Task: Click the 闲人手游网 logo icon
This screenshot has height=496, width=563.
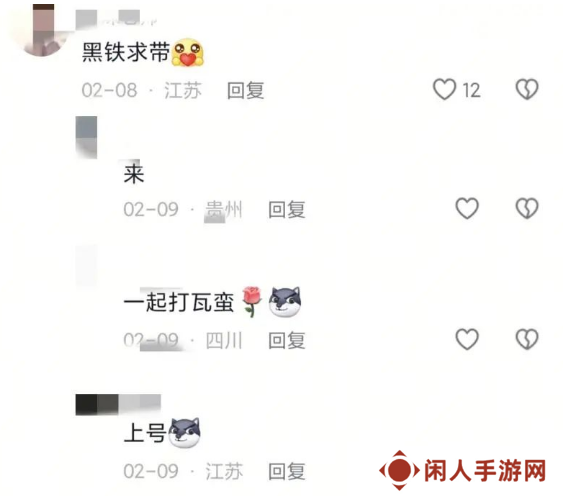Action: tap(399, 470)
